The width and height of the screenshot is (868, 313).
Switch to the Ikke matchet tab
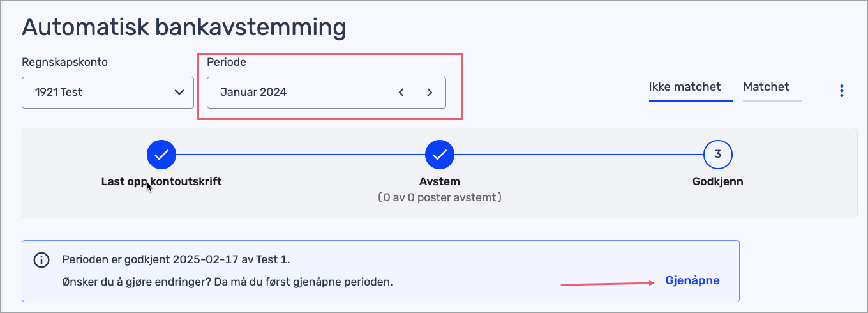tap(685, 87)
